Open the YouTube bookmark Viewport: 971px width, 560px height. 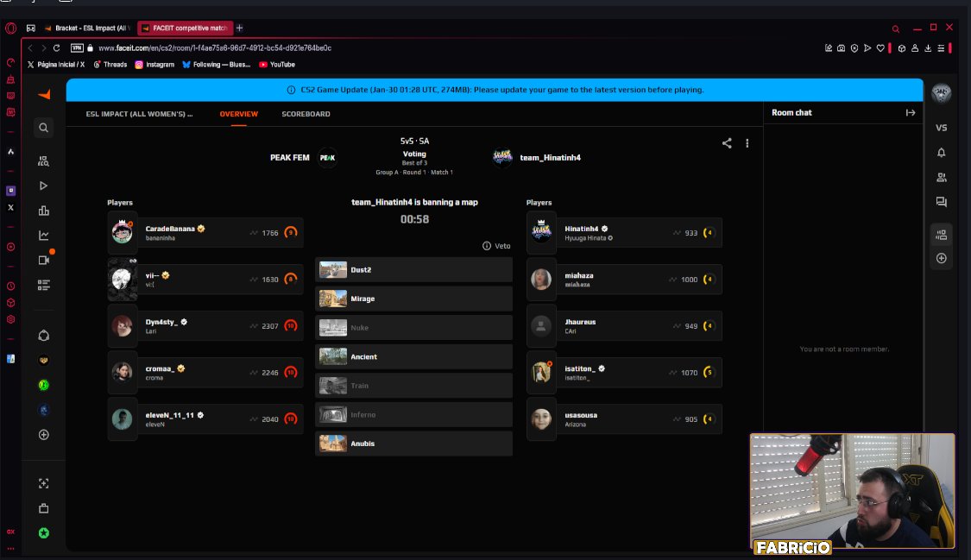coord(277,65)
